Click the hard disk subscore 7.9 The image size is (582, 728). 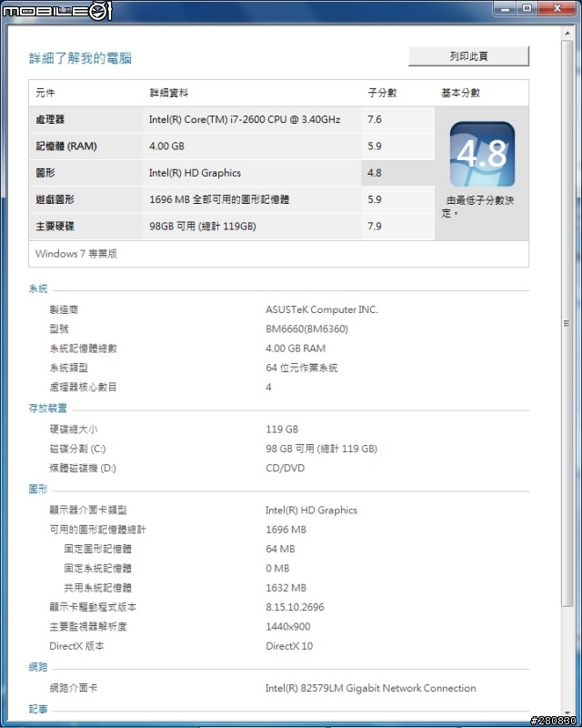point(375,226)
